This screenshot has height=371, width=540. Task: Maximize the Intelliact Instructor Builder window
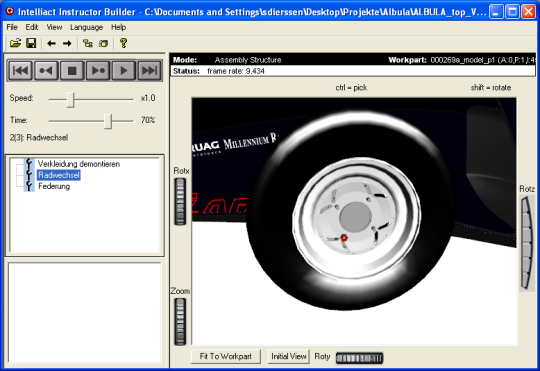512,12
